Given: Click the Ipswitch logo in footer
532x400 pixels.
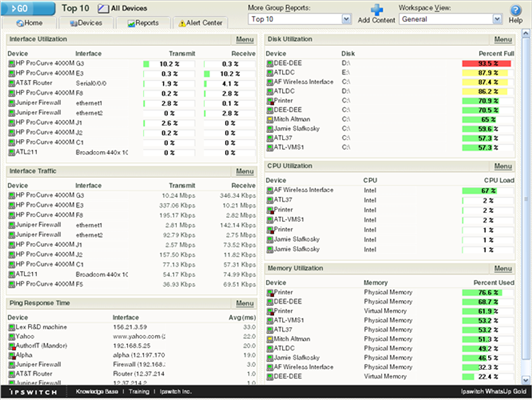Looking at the screenshot, I should point(33,392).
